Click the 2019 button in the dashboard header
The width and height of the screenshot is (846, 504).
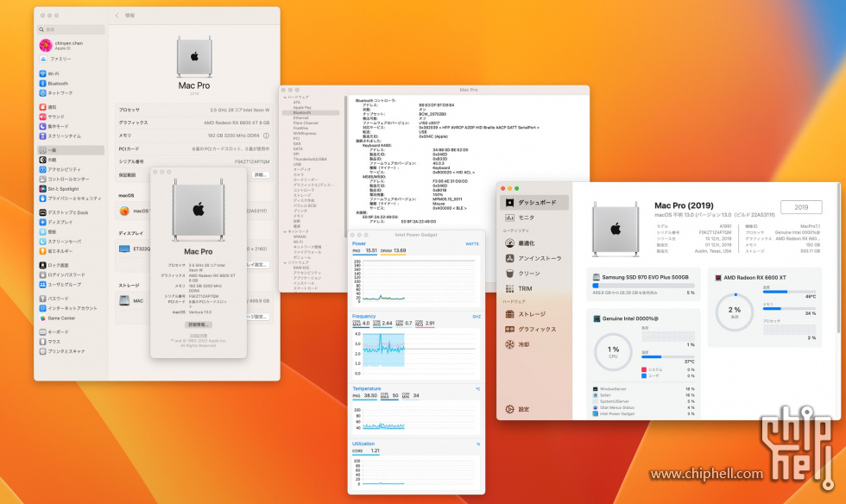[x=801, y=207]
